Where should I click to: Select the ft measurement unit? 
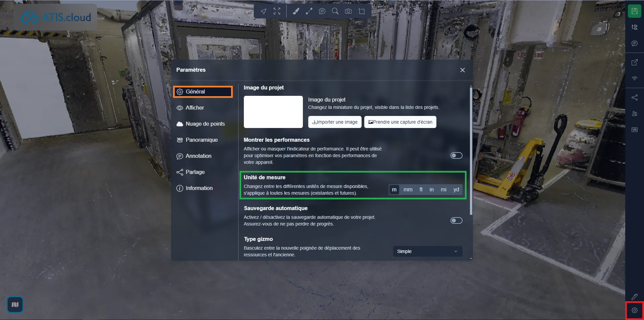point(421,190)
